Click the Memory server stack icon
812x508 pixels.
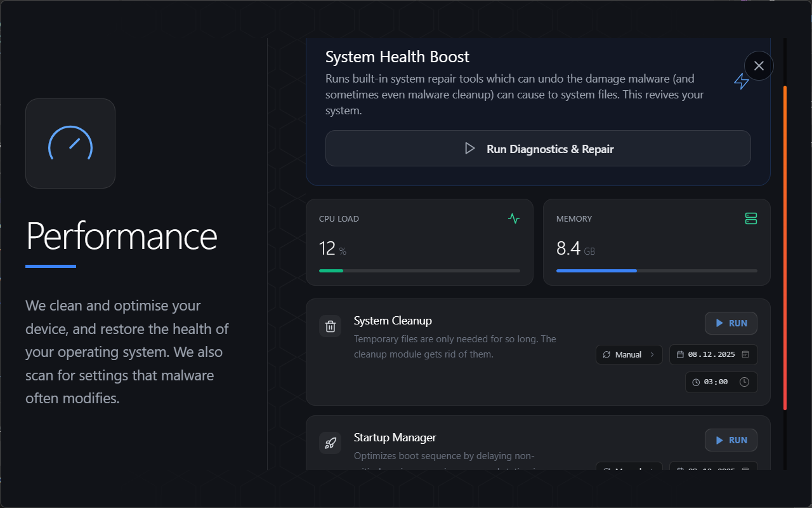tap(751, 218)
